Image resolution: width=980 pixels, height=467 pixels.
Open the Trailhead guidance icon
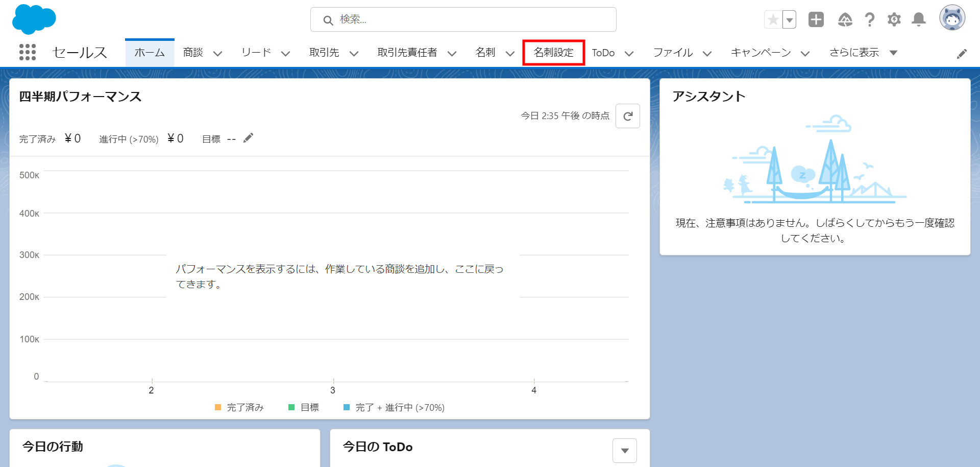845,20
